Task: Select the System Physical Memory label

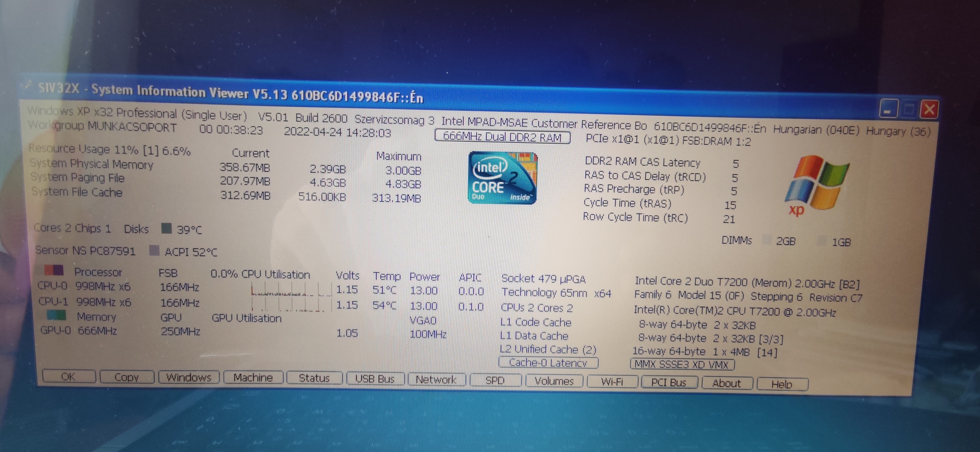Action: tap(91, 164)
